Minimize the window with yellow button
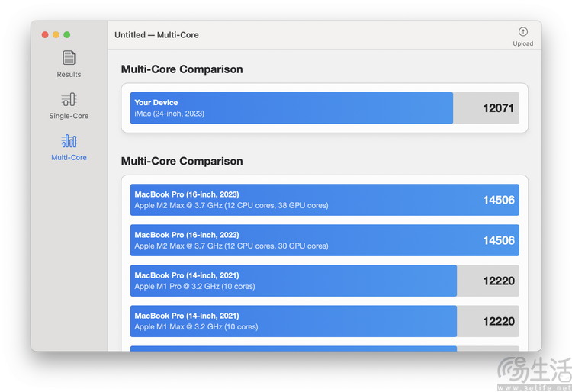Viewport: 572px width, 392px height. click(56, 34)
